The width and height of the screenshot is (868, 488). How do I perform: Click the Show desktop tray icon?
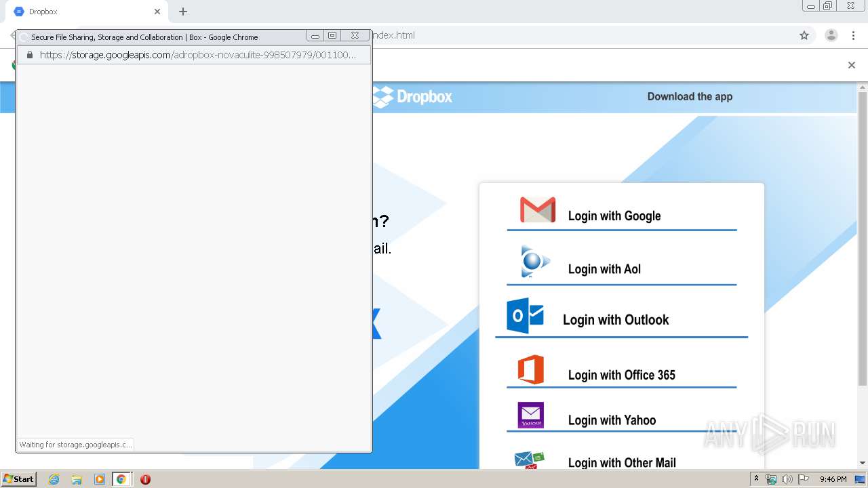[861, 479]
